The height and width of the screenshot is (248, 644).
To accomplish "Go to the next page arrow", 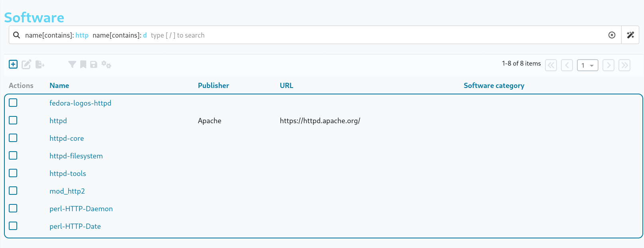I will pos(608,65).
